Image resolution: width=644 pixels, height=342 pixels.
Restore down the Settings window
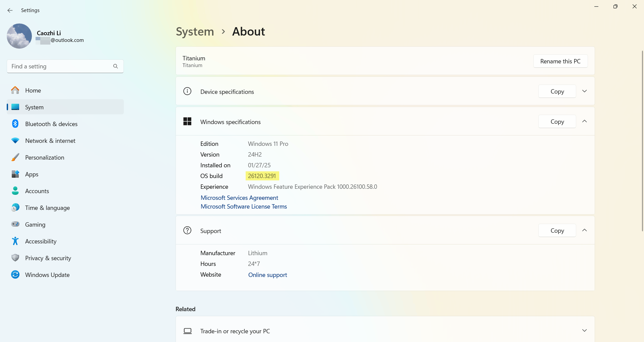coord(615,6)
